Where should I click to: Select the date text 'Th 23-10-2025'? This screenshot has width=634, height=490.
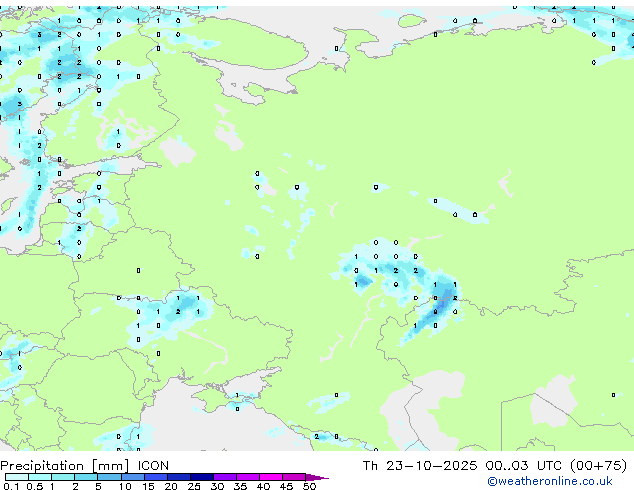420,466
